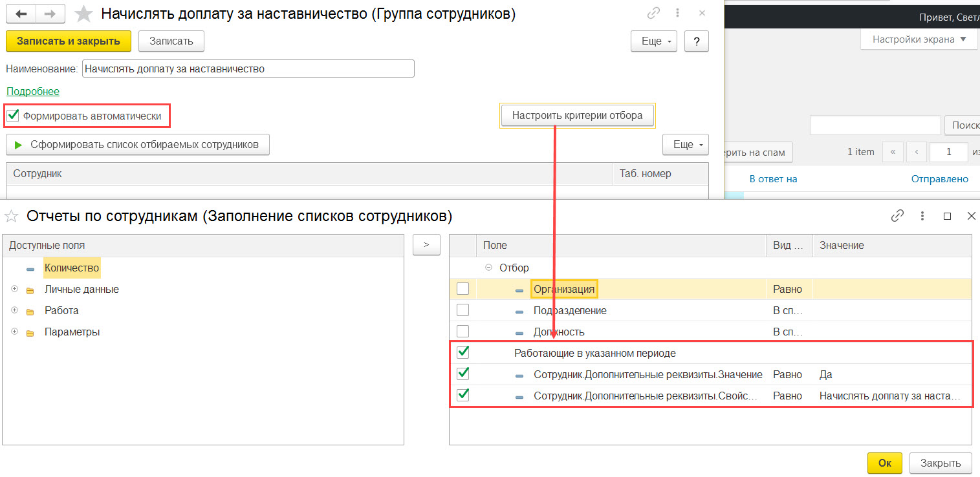
Task: Enable the Организация filter checkbox
Action: pyautogui.click(x=463, y=289)
